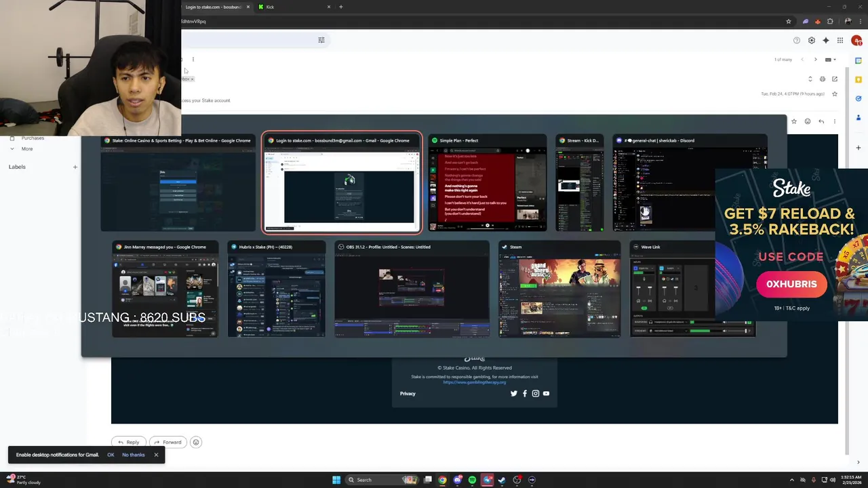
Task: Select Simple Plan - Perfect Spotify thumbnail
Action: coord(487,184)
